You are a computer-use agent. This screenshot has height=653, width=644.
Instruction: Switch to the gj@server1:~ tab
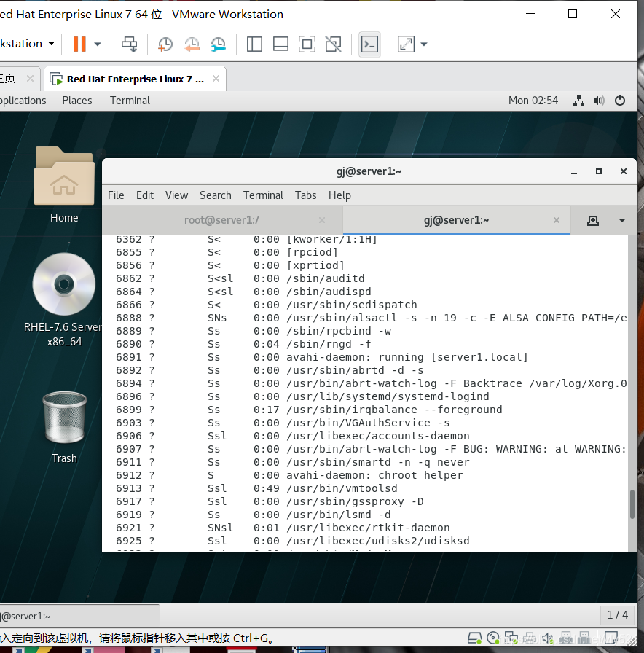(x=456, y=220)
